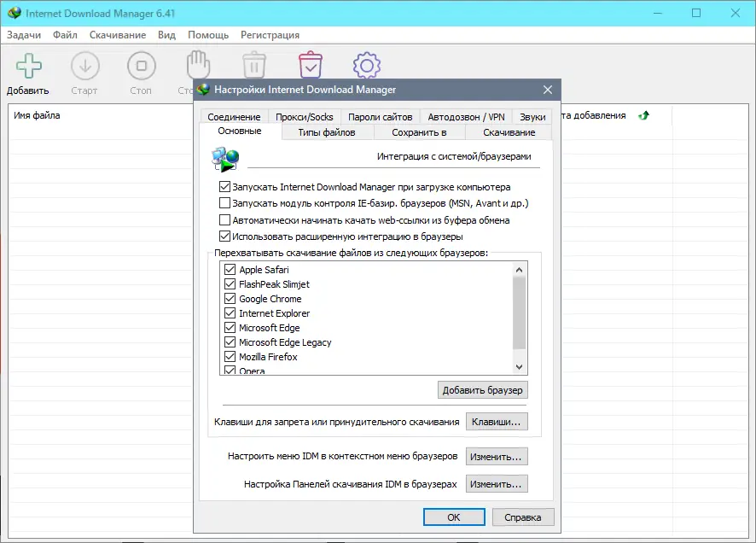Screen dimensions: 756x543
Task: Toggle launch IDM at computer startup checkbox
Action: tap(224, 187)
